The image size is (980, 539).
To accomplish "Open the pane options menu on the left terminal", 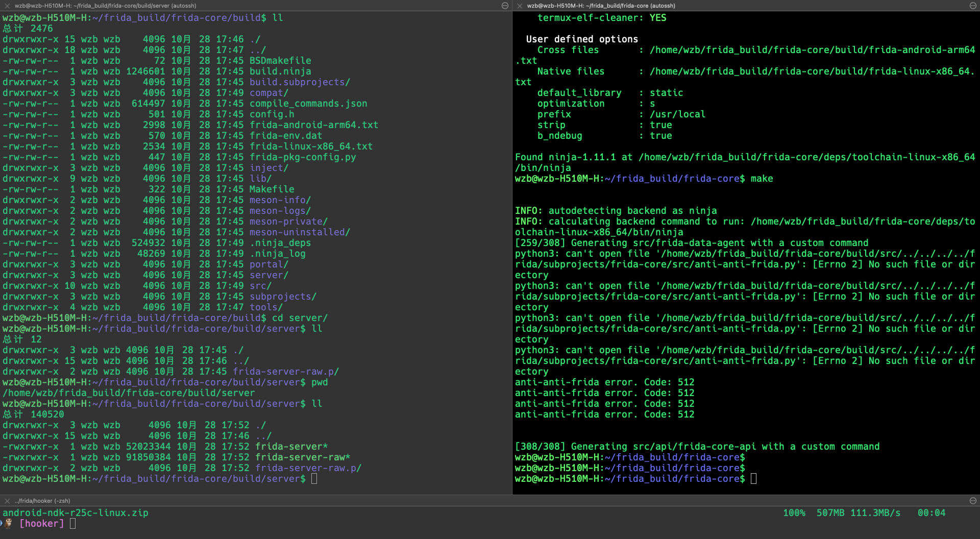I will point(505,6).
